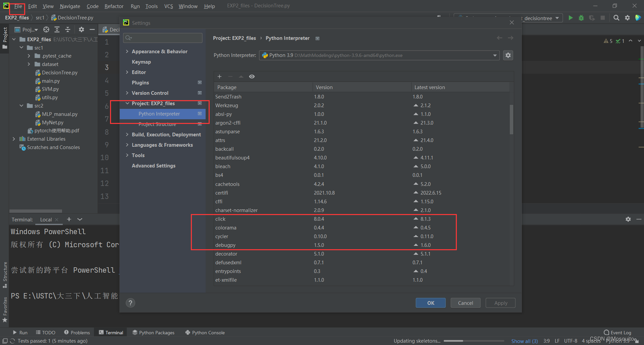644x345 pixels.
Task: Click the Run with Coverage icon
Action: [592, 18]
